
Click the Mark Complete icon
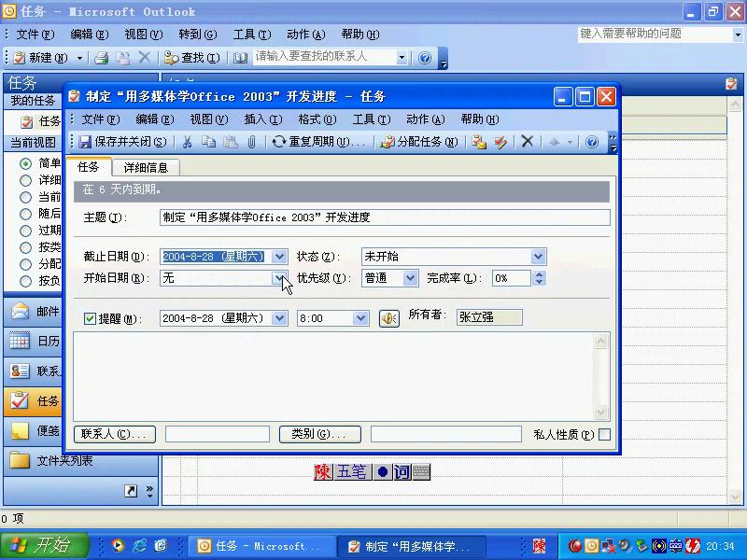[x=500, y=142]
